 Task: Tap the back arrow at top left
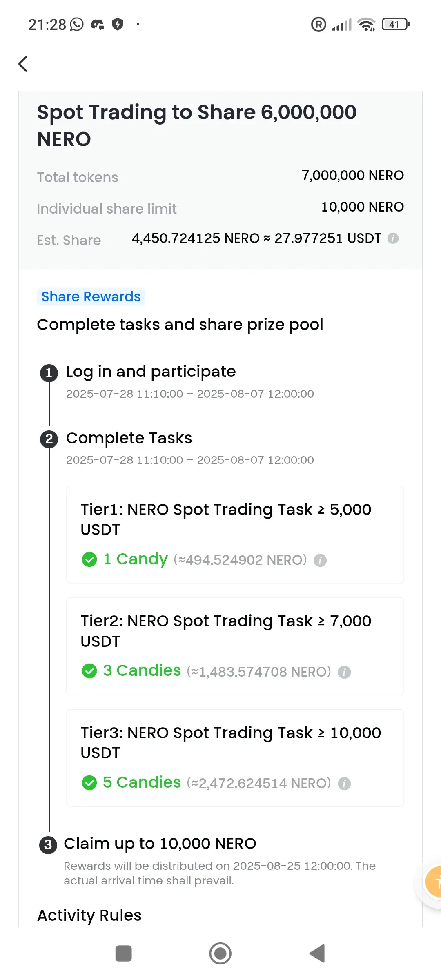[23, 64]
